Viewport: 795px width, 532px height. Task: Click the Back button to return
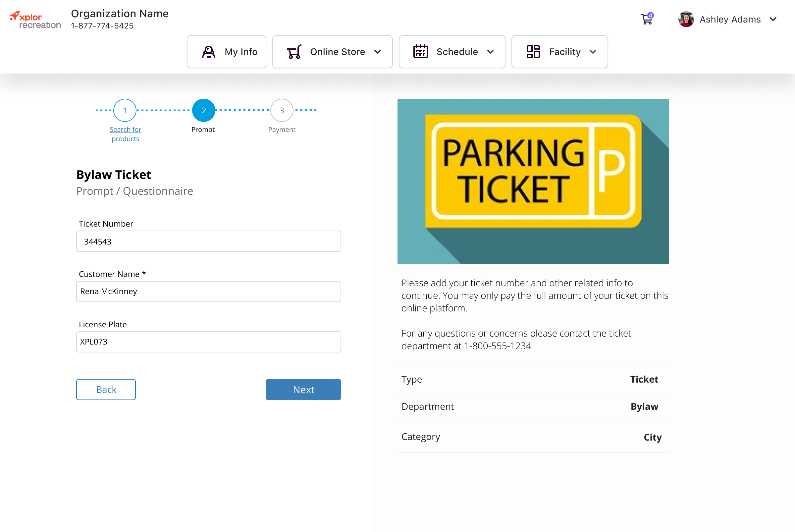(x=106, y=390)
